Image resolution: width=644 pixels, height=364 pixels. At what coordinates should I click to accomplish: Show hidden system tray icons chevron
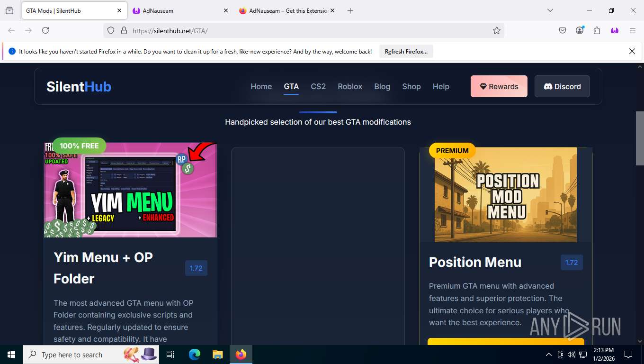[x=549, y=355]
